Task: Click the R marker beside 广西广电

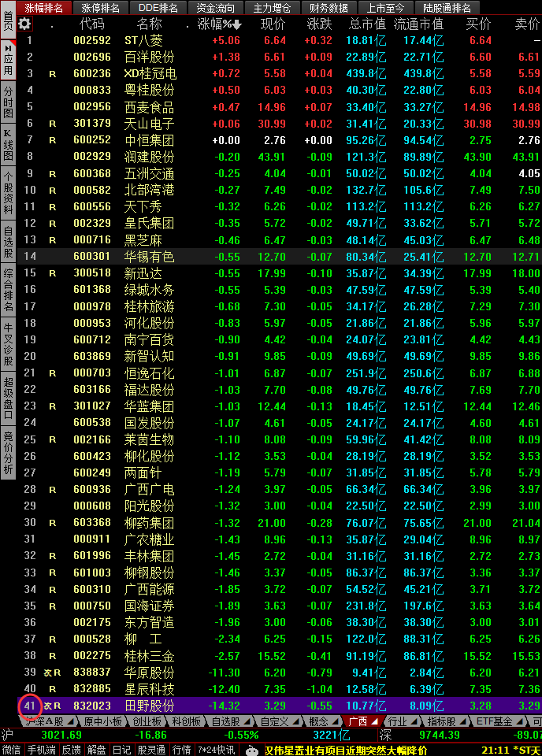Action: pos(53,490)
